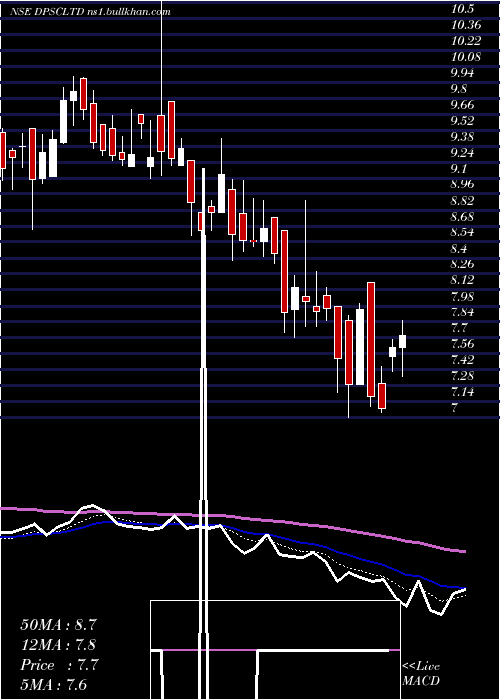Click the <<Live MACD label
Viewport: 500px width, 700px height.
pyautogui.click(x=421, y=673)
